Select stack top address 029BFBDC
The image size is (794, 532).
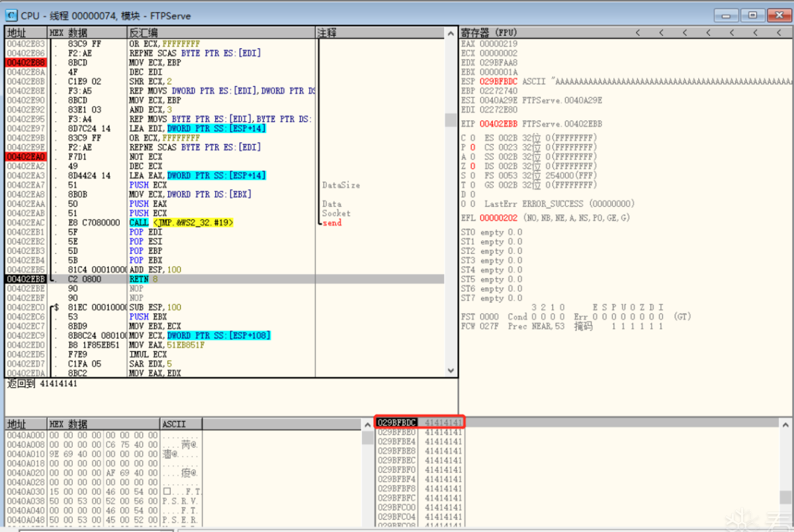(x=396, y=422)
